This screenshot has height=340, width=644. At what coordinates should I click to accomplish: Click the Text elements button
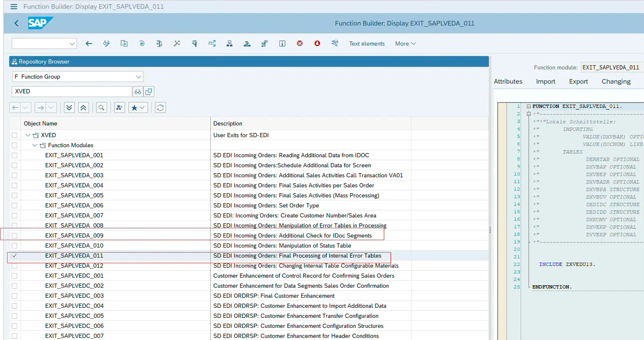(x=367, y=43)
